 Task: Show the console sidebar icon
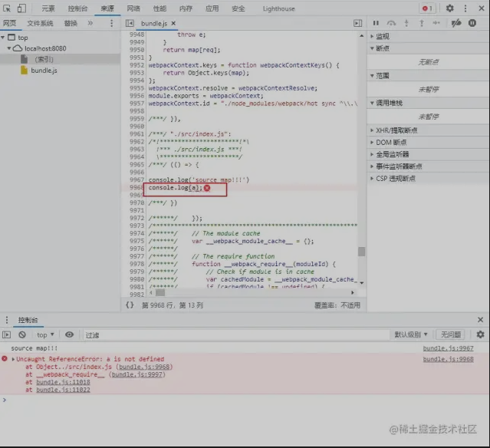click(7, 334)
